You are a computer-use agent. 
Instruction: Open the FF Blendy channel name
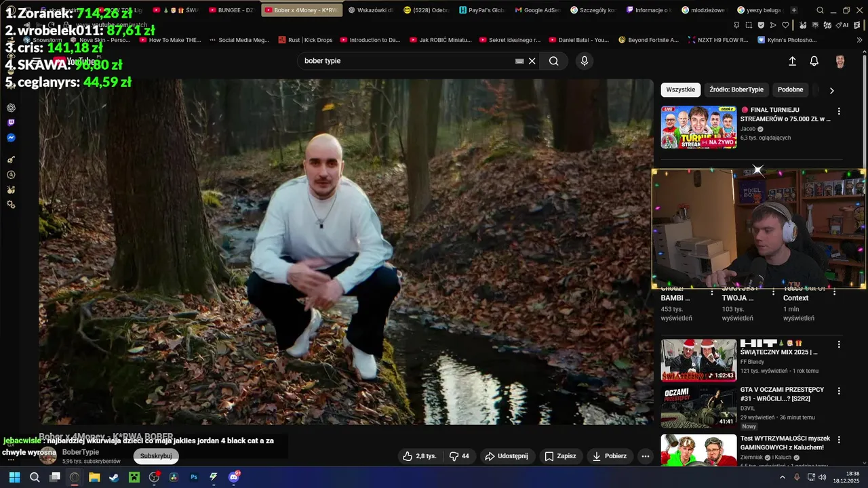pos(752,362)
